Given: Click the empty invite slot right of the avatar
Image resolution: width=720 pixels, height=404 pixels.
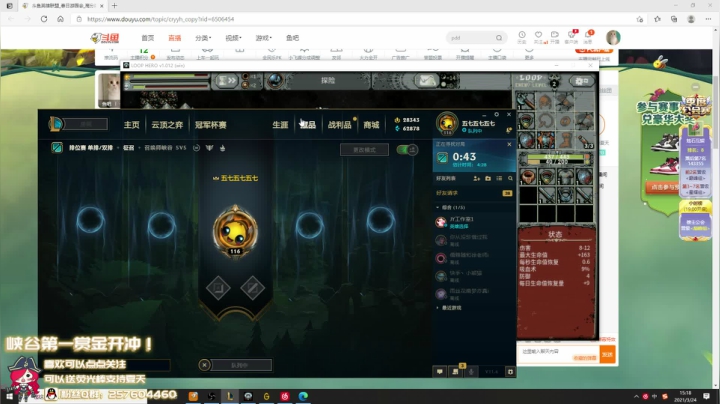Looking at the screenshot, I should point(309,225).
